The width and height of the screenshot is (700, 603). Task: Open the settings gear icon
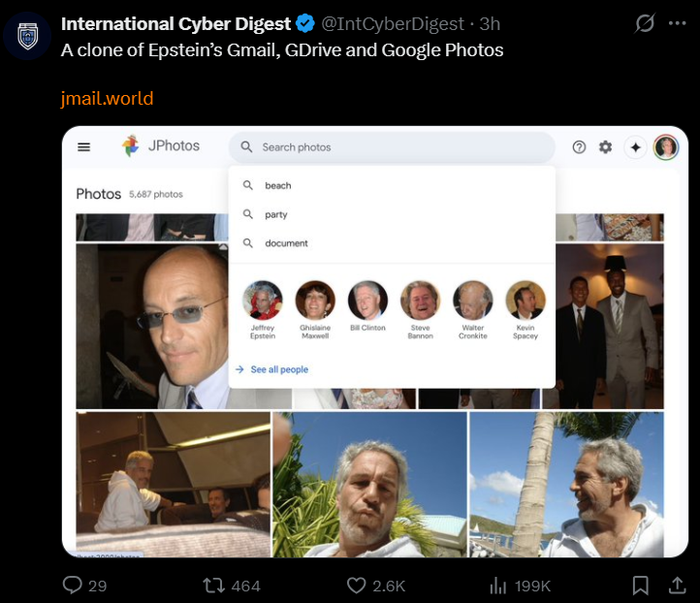coord(605,146)
